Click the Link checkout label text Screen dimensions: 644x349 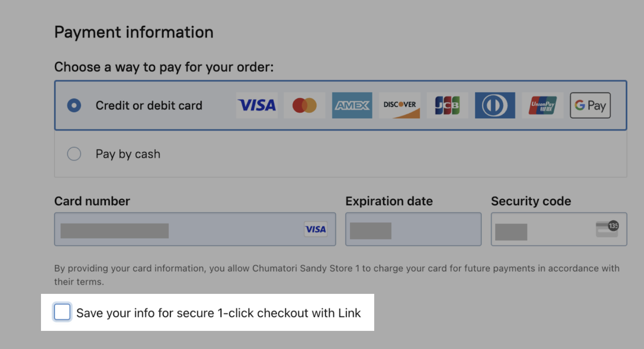[218, 312]
